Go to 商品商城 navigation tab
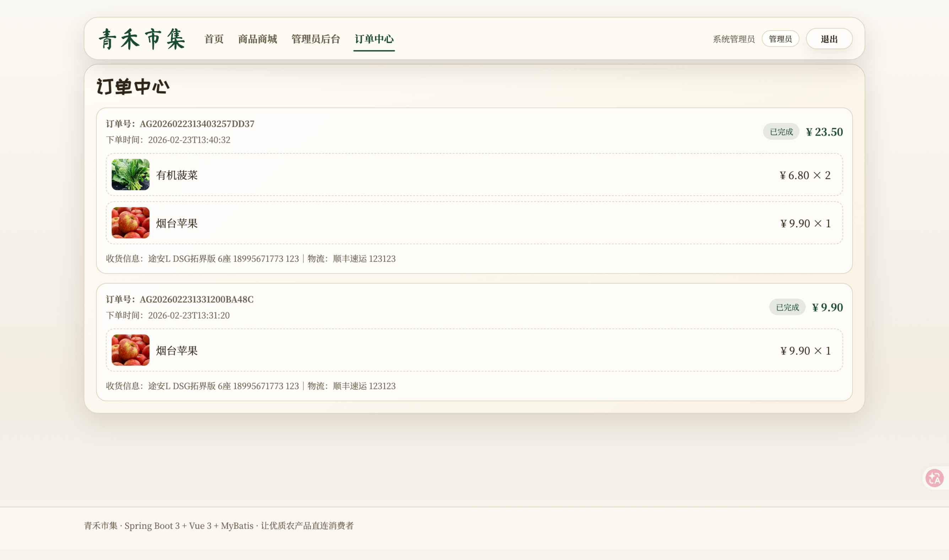 257,39
